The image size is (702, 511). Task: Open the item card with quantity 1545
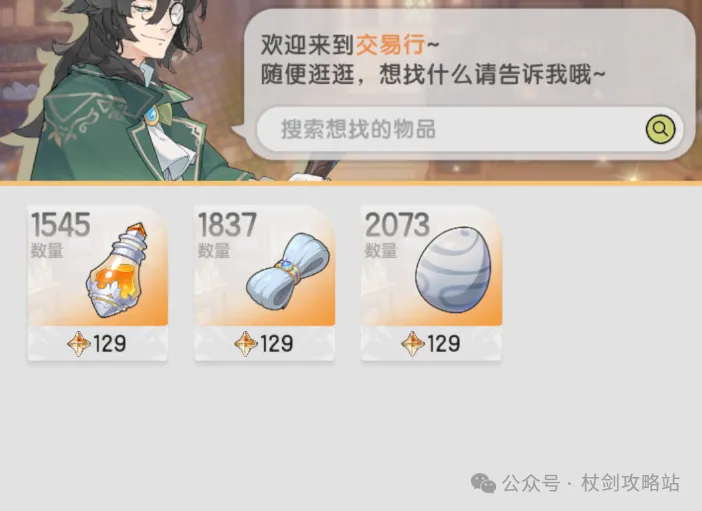98,283
